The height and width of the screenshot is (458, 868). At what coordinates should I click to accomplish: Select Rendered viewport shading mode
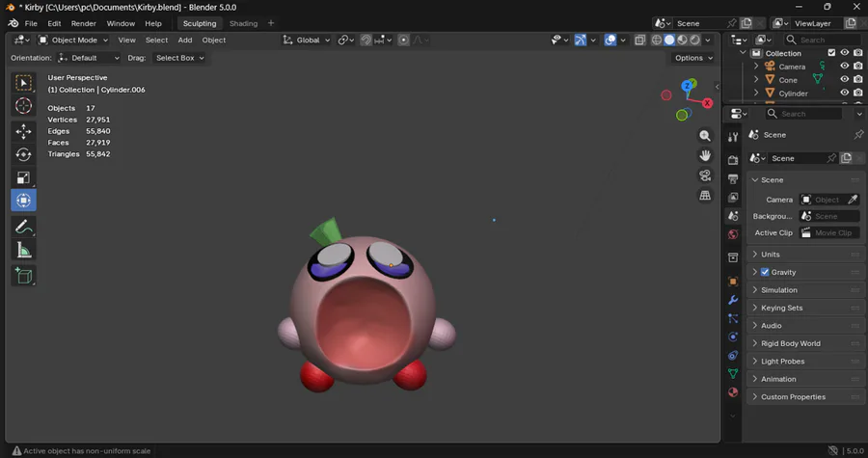[x=694, y=40]
